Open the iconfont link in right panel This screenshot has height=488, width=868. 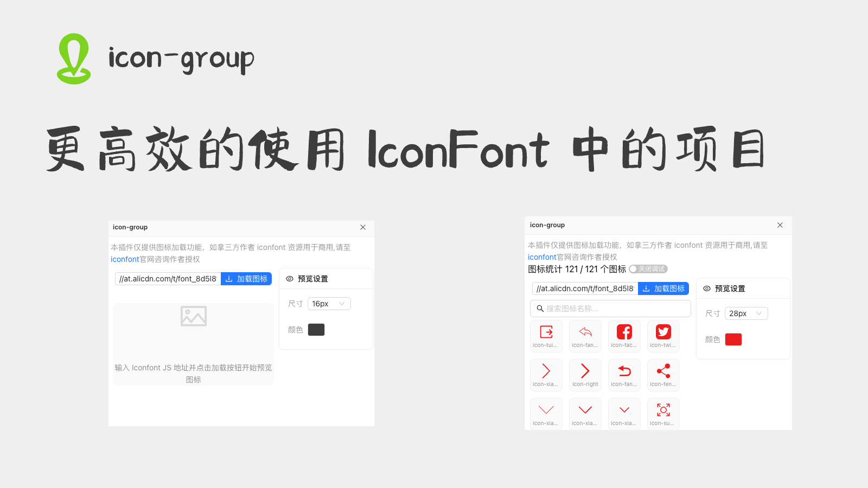pos(541,256)
